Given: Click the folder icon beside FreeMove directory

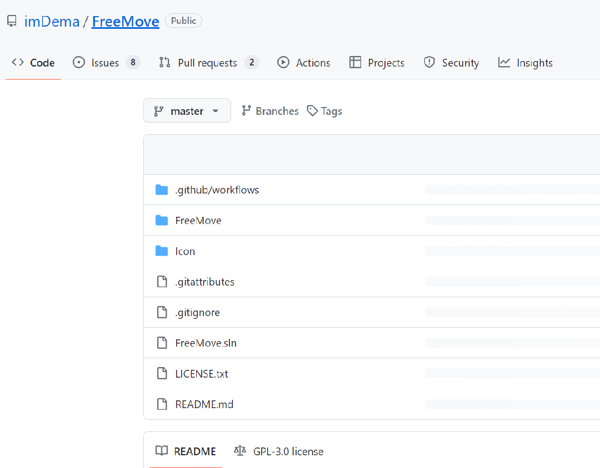Looking at the screenshot, I should pyautogui.click(x=162, y=220).
